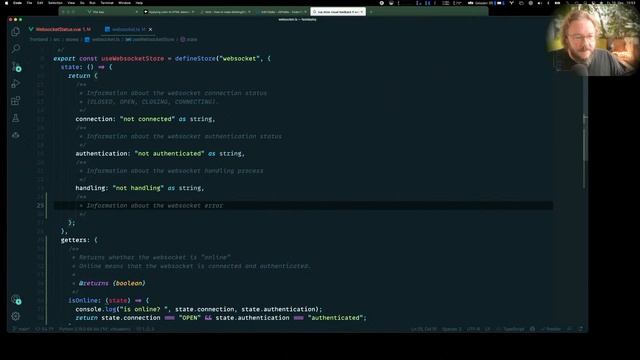The height and width of the screenshot is (360, 640).
Task: Open the Edit menu
Action: click(40, 3)
